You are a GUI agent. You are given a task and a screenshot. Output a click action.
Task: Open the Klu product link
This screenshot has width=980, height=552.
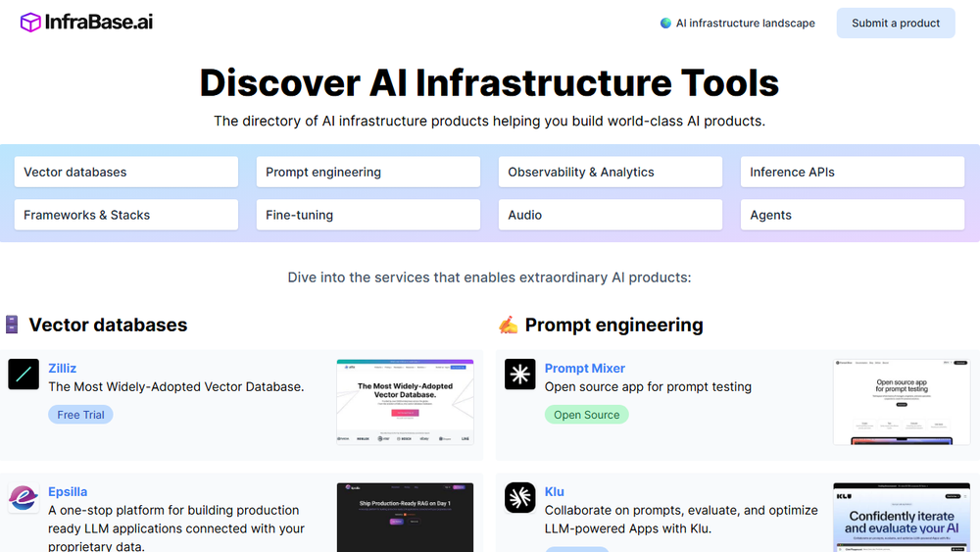555,491
